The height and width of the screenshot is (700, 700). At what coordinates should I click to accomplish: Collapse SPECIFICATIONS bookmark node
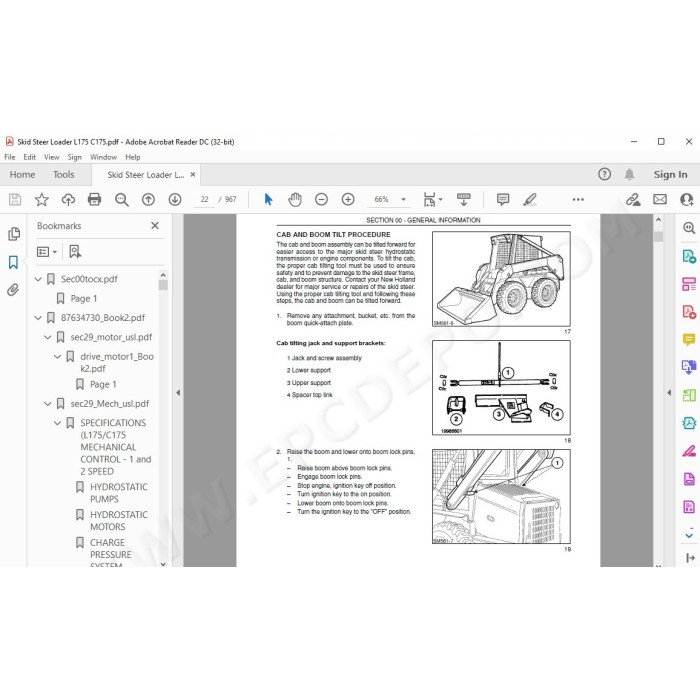[57, 422]
